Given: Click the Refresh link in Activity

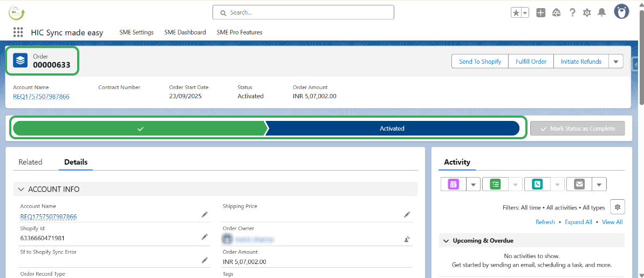Looking at the screenshot, I should 545,222.
